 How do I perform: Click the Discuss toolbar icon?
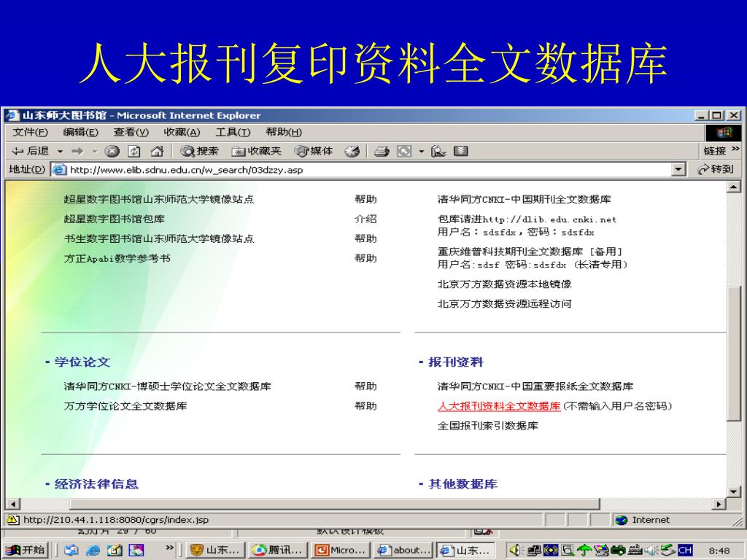point(461,152)
